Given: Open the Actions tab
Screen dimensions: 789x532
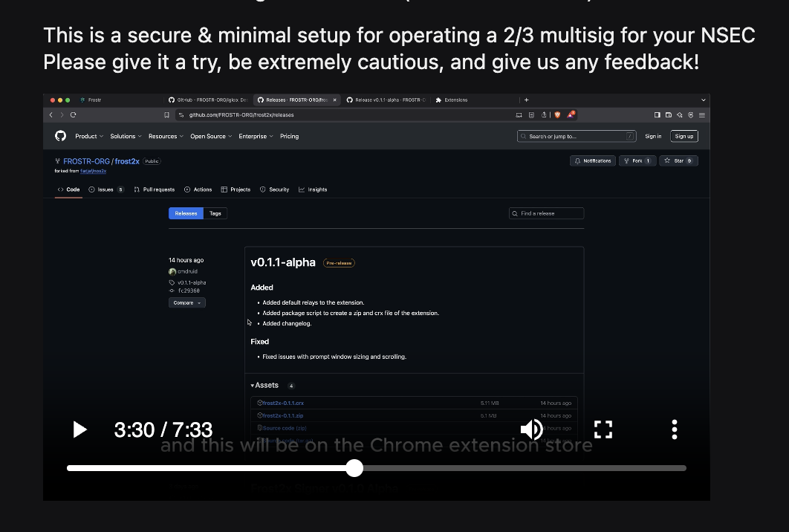Looking at the screenshot, I should [x=198, y=189].
